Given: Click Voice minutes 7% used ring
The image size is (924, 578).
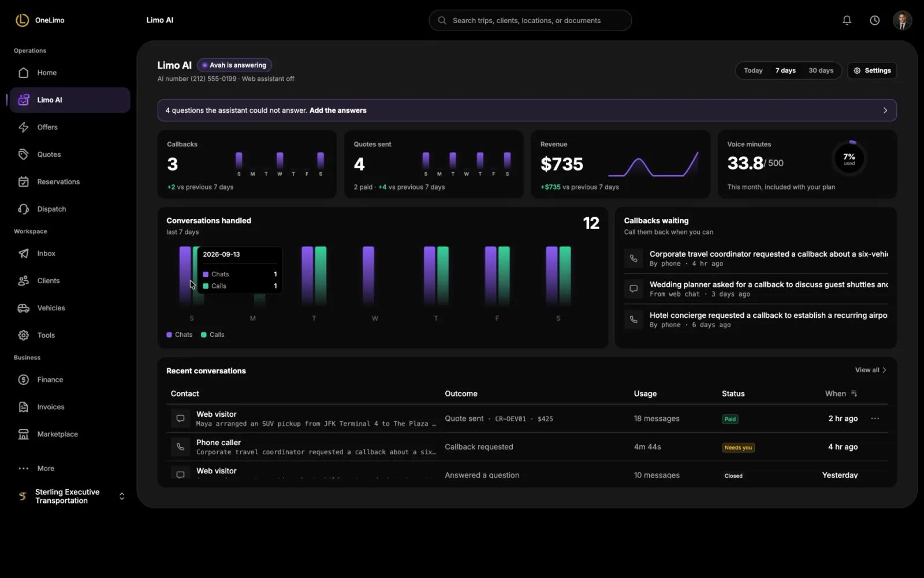Looking at the screenshot, I should click(849, 158).
